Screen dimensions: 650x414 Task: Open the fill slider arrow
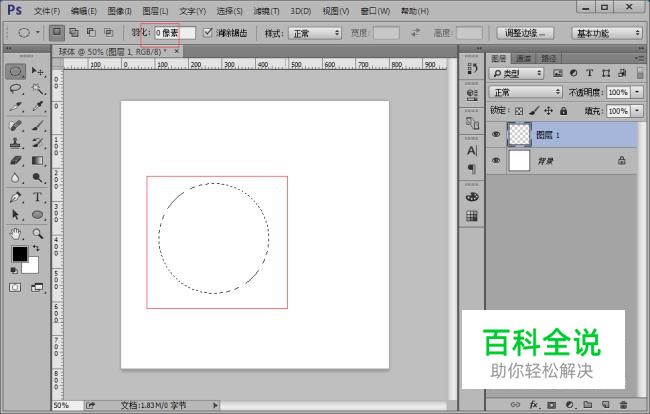(638, 111)
